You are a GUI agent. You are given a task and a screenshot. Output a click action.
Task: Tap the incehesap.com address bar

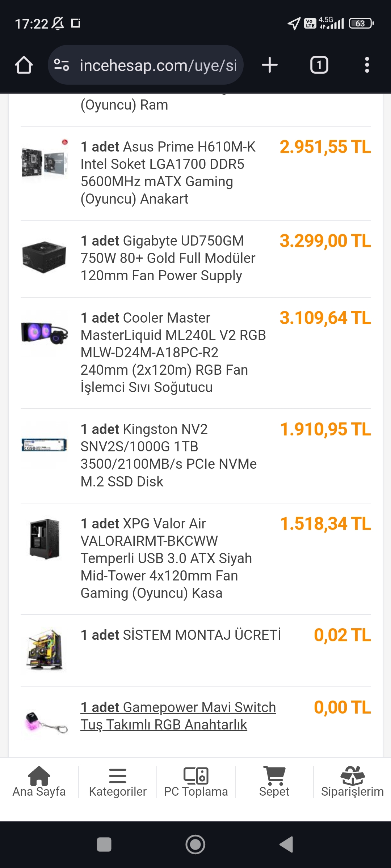pos(158,65)
